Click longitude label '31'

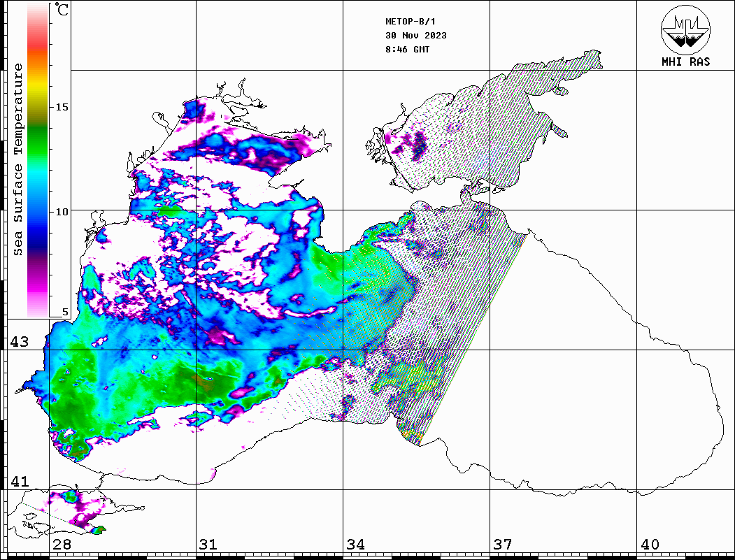pos(208,544)
